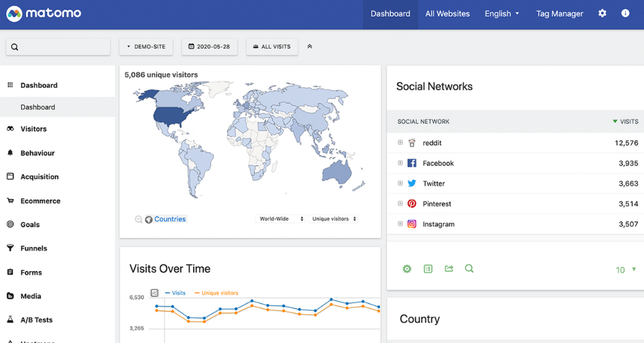Expand the Instagram row
This screenshot has height=343, width=644.
[400, 224]
